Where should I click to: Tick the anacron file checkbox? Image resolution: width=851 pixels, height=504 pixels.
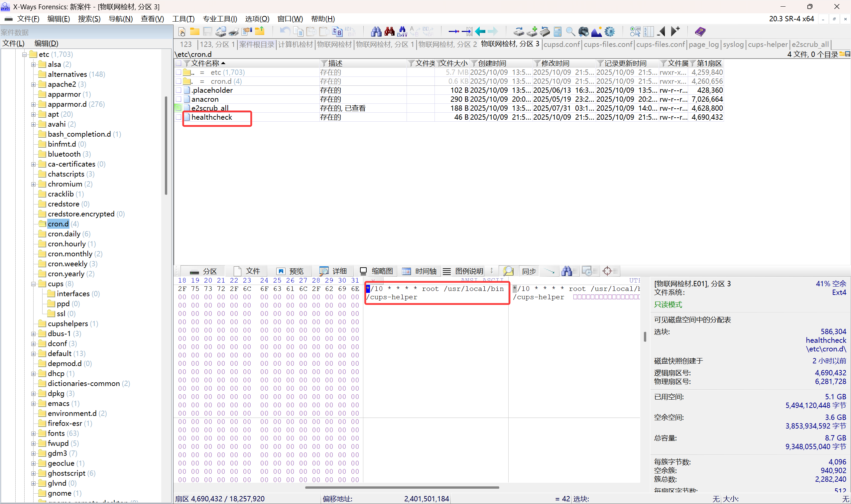coord(179,99)
